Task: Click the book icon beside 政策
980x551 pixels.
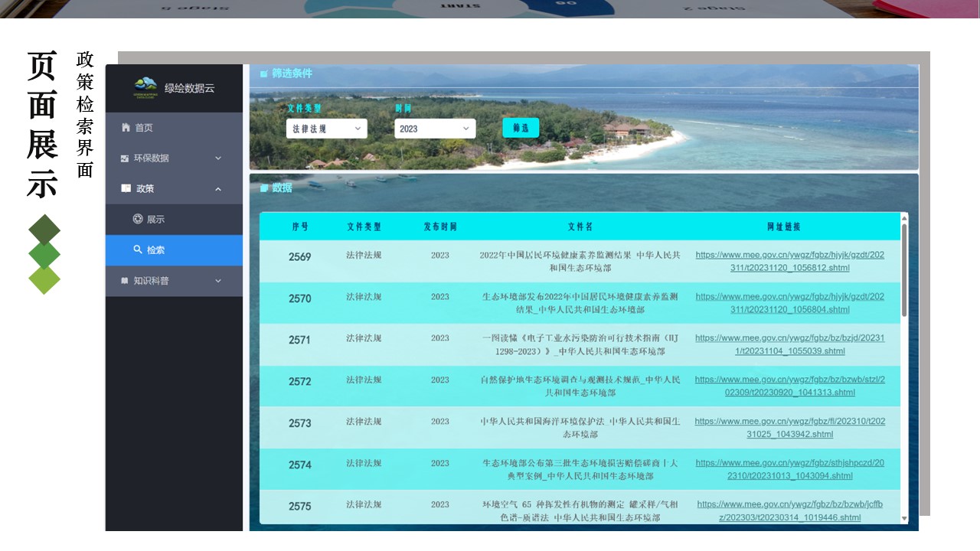Action: (126, 188)
